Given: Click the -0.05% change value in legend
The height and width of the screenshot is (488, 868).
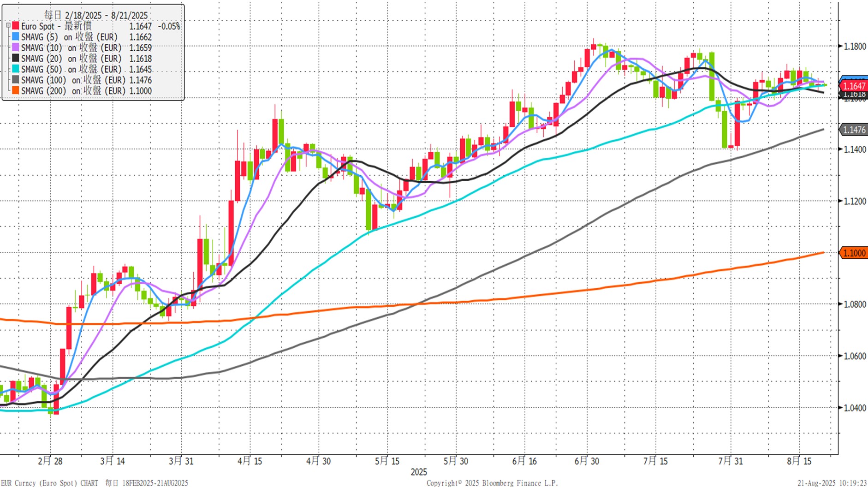Looking at the screenshot, I should click(169, 26).
